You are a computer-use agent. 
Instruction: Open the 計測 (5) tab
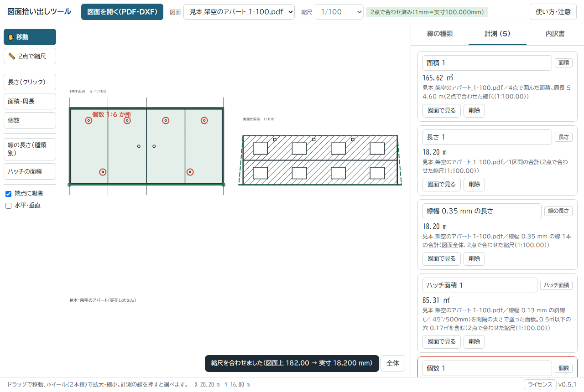497,34
